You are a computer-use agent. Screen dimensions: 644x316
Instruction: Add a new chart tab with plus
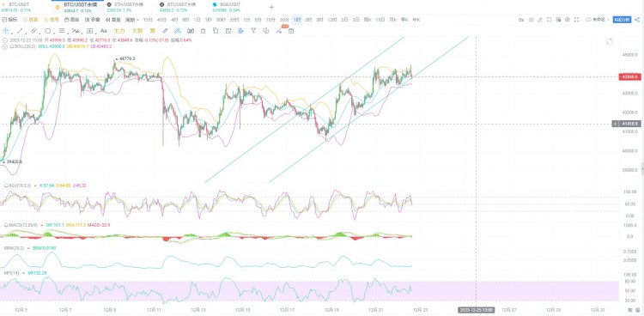[x=271, y=7]
